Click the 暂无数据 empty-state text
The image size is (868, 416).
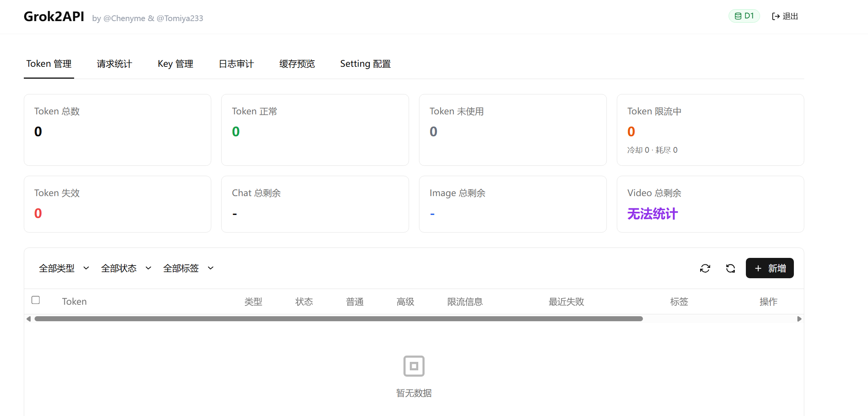pyautogui.click(x=414, y=393)
